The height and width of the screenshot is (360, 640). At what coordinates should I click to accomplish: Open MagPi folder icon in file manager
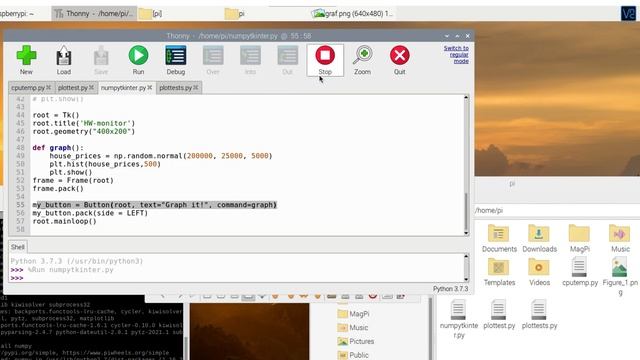click(580, 239)
